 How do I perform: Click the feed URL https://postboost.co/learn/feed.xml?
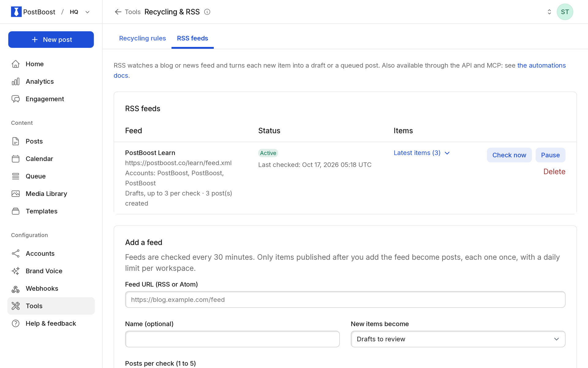click(178, 163)
